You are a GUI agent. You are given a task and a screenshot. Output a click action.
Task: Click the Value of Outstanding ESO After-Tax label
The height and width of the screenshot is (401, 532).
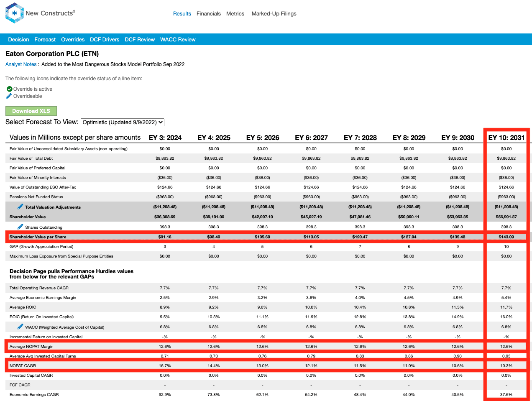tap(43, 187)
